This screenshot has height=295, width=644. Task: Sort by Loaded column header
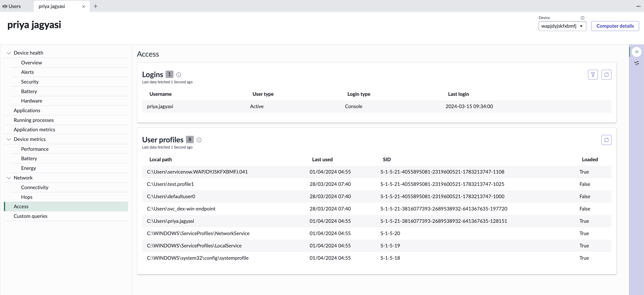[590, 159]
